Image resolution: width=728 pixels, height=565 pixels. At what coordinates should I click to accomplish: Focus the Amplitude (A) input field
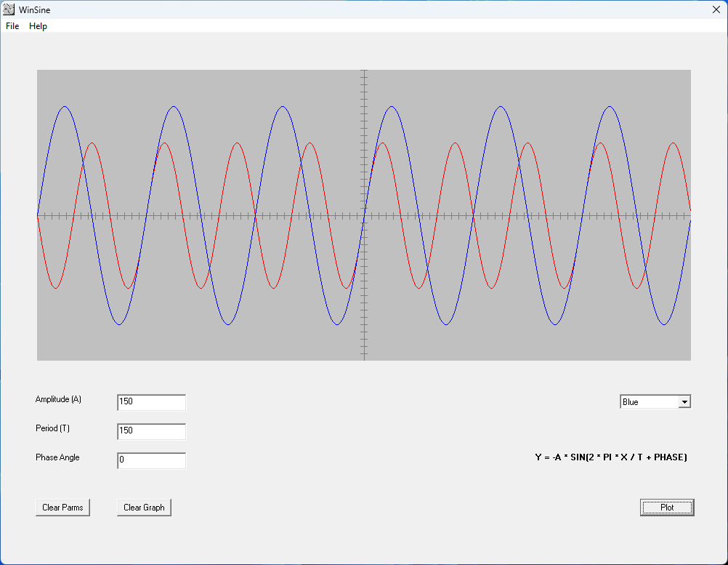pyautogui.click(x=151, y=402)
